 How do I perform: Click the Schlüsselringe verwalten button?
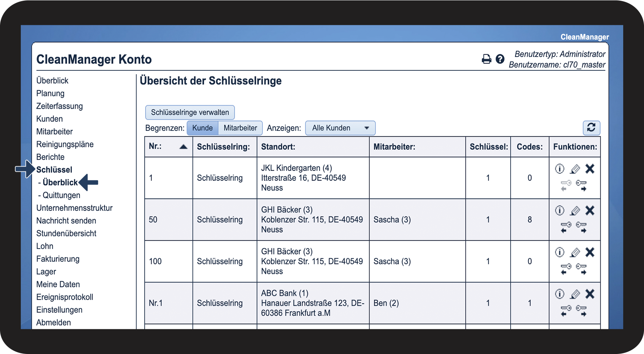190,112
